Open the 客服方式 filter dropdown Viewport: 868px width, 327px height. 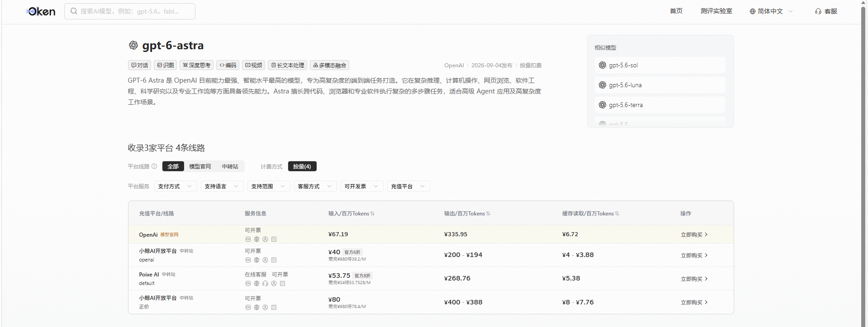coord(315,186)
